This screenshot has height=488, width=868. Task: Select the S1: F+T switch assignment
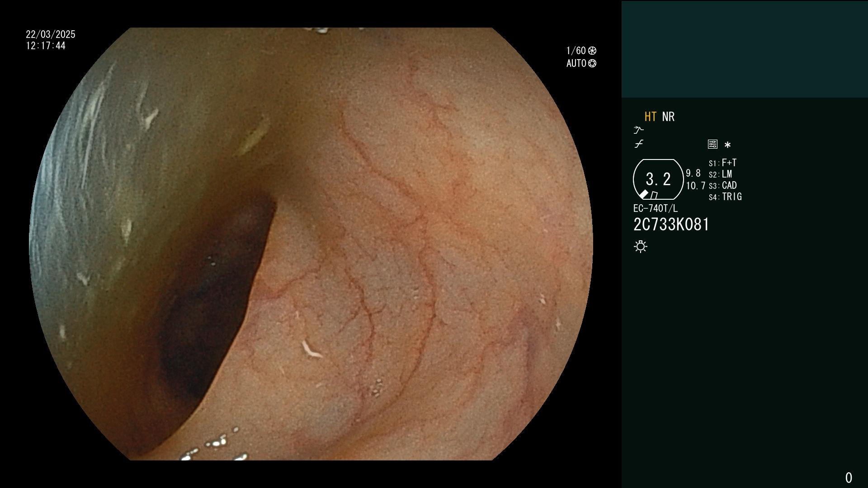click(x=722, y=163)
